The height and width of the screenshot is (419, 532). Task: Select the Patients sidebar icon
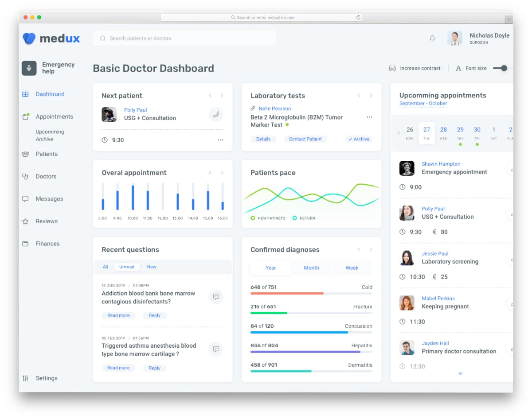pyautogui.click(x=26, y=154)
